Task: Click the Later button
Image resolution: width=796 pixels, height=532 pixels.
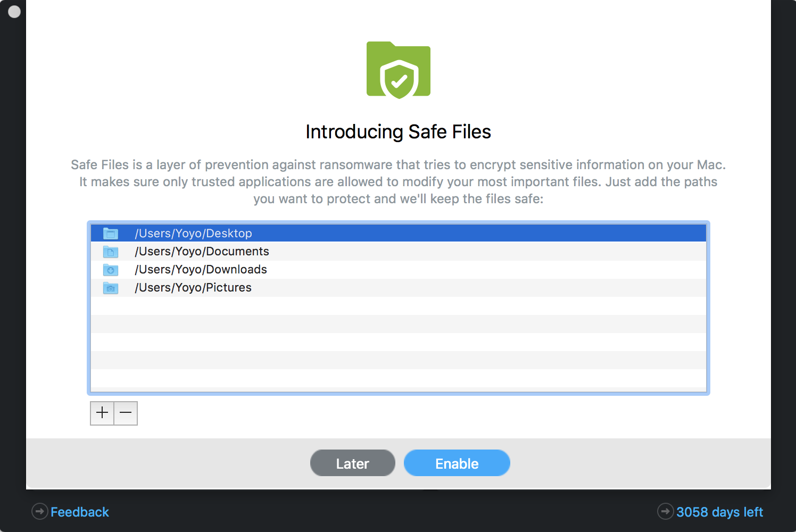Action: [x=353, y=463]
